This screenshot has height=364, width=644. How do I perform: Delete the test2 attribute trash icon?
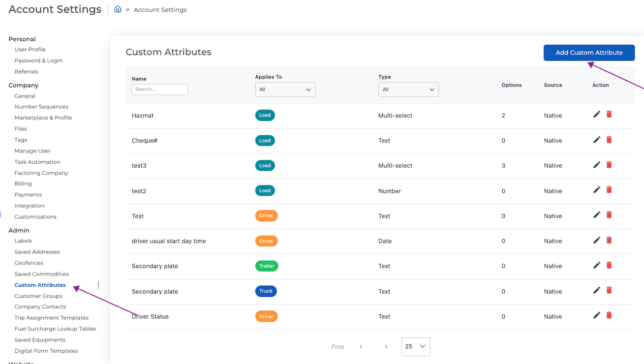(x=609, y=190)
